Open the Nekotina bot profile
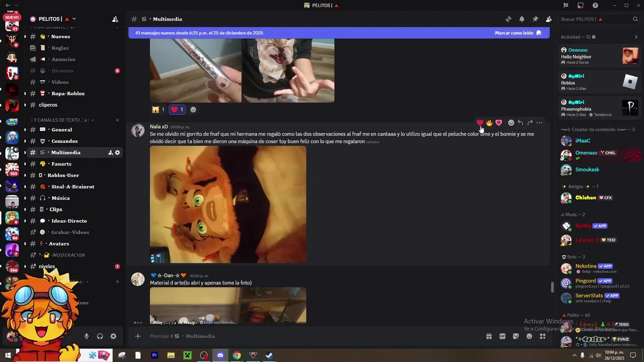This screenshot has width=644, height=362. pos(600,268)
